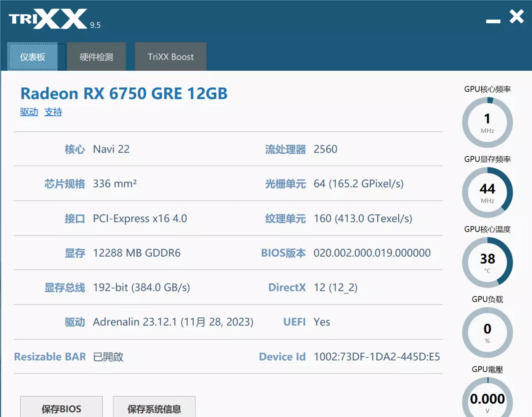Select the DirectX value 12 (12_2)
The image size is (532, 417).
click(x=335, y=288)
